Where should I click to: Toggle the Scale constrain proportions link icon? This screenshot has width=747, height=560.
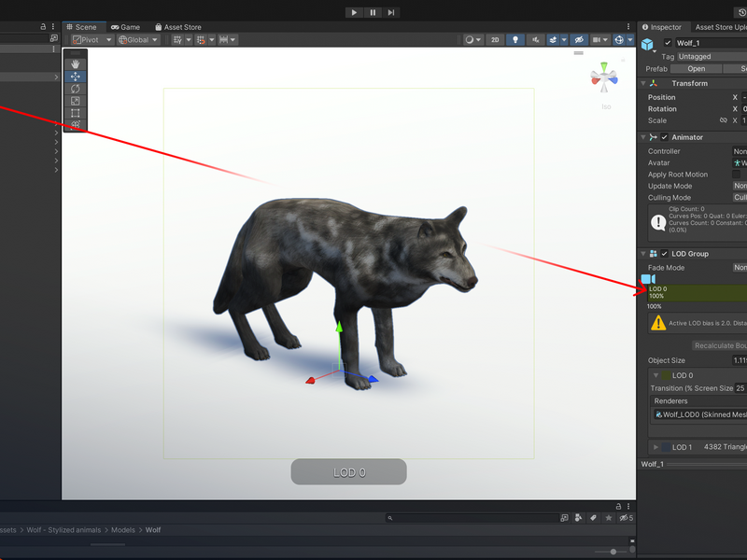point(723,120)
